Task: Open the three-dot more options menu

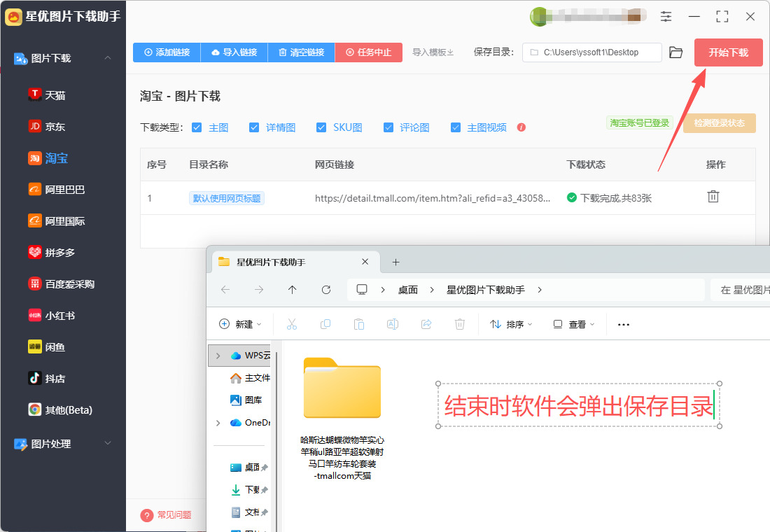Action: (623, 324)
